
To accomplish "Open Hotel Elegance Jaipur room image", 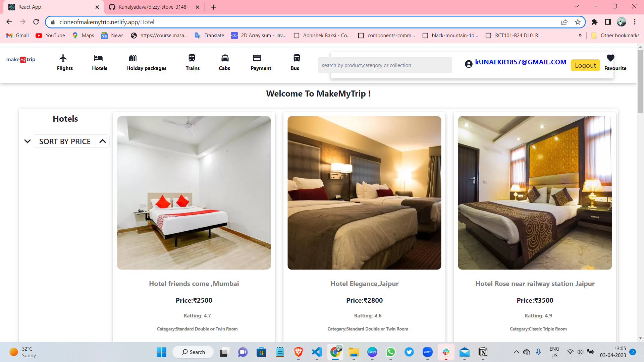I will point(364,193).
